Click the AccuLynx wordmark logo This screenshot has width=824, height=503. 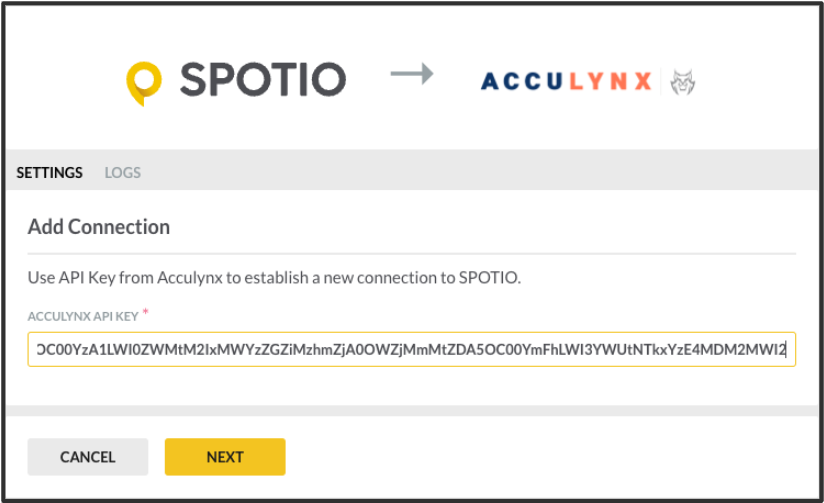pyautogui.click(x=566, y=81)
